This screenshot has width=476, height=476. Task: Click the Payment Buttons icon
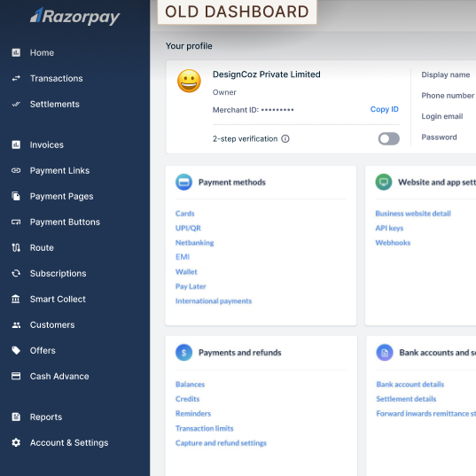(x=16, y=222)
